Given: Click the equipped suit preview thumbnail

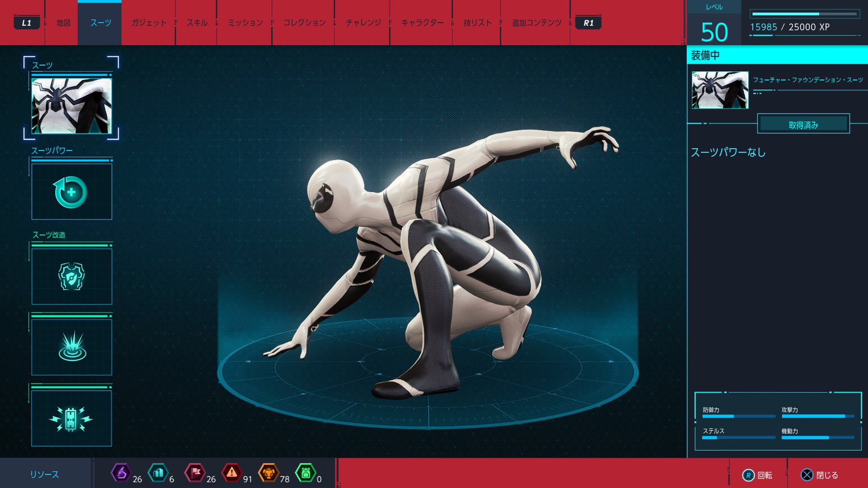Looking at the screenshot, I should coord(720,90).
